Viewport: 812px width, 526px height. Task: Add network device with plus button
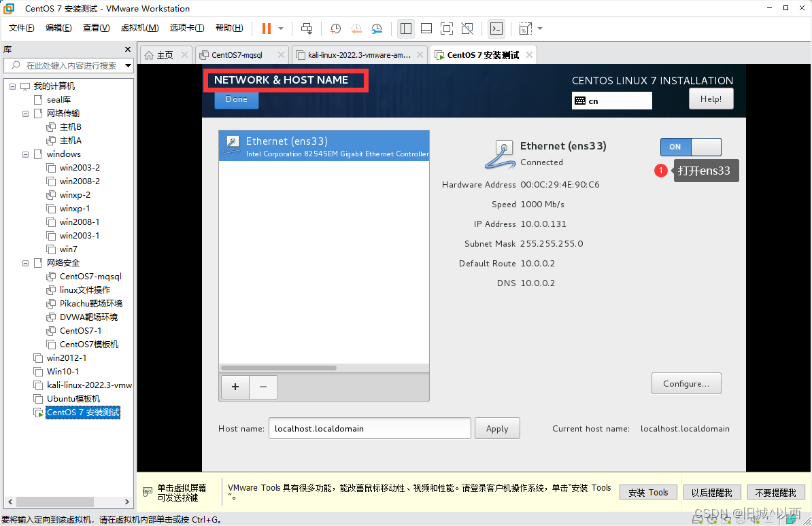[235, 387]
